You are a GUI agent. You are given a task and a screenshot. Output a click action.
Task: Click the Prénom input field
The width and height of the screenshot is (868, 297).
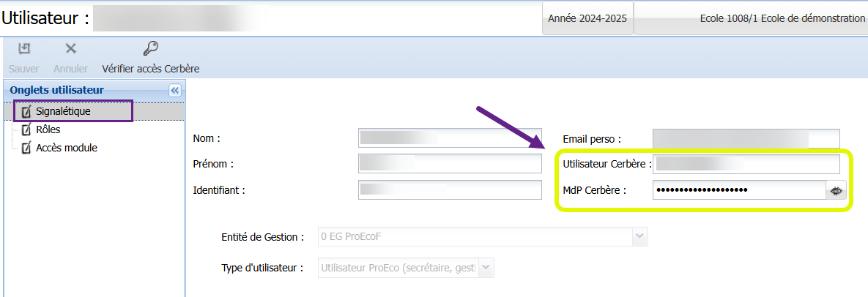[450, 164]
